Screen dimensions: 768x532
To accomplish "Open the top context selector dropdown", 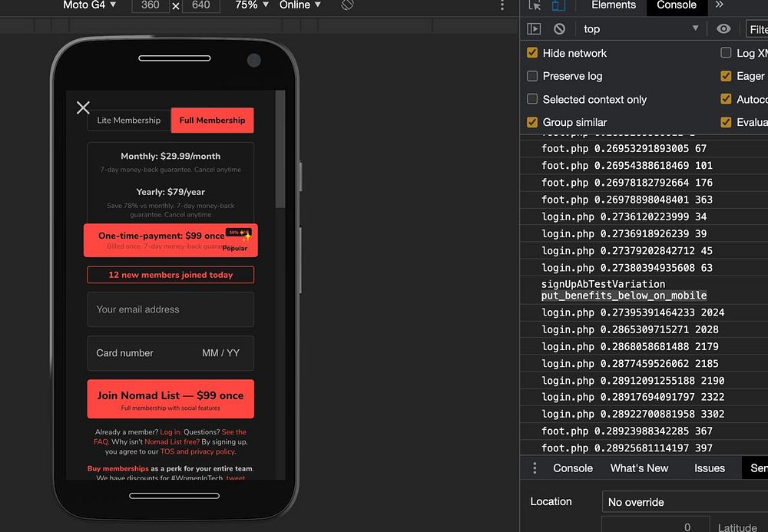I will coord(641,29).
